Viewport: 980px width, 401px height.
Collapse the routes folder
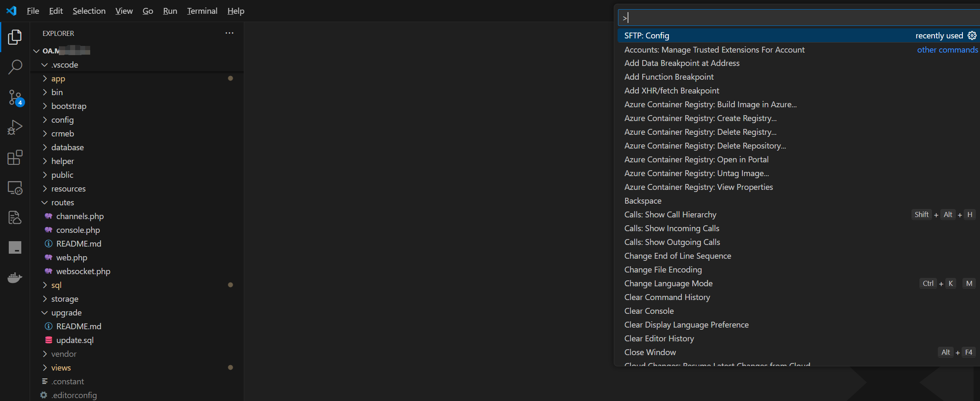pos(137,202)
